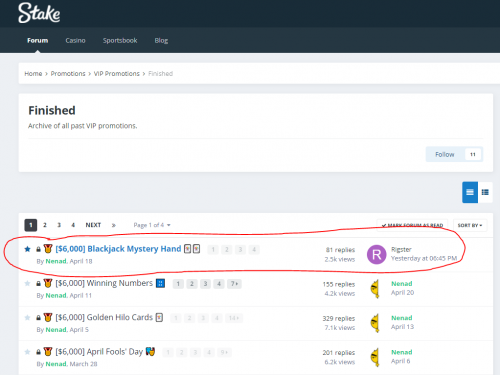Image resolution: width=500 pixels, height=375 pixels.
Task: Go to Home breadcrumb
Action: click(33, 73)
